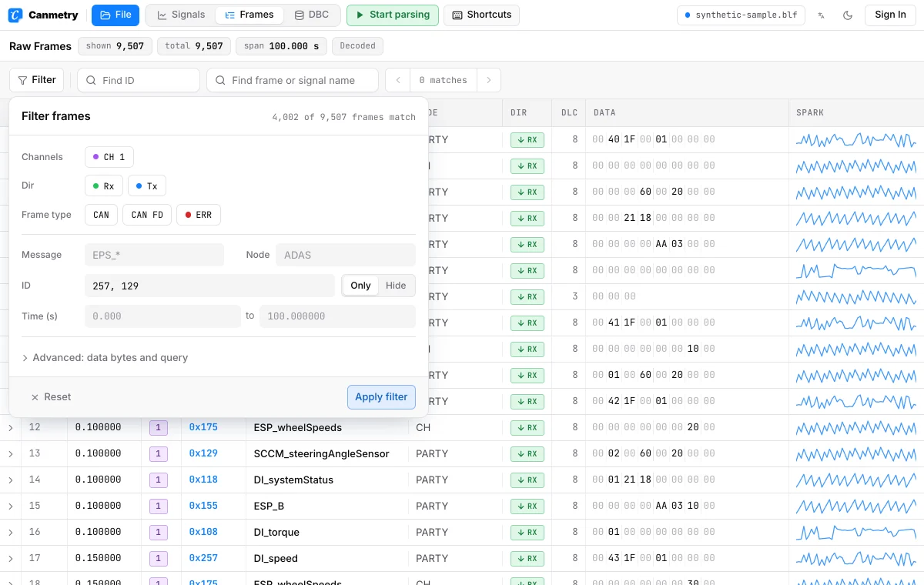Click sparkline in ESP_B row
924x585 pixels.
pyautogui.click(x=856, y=506)
